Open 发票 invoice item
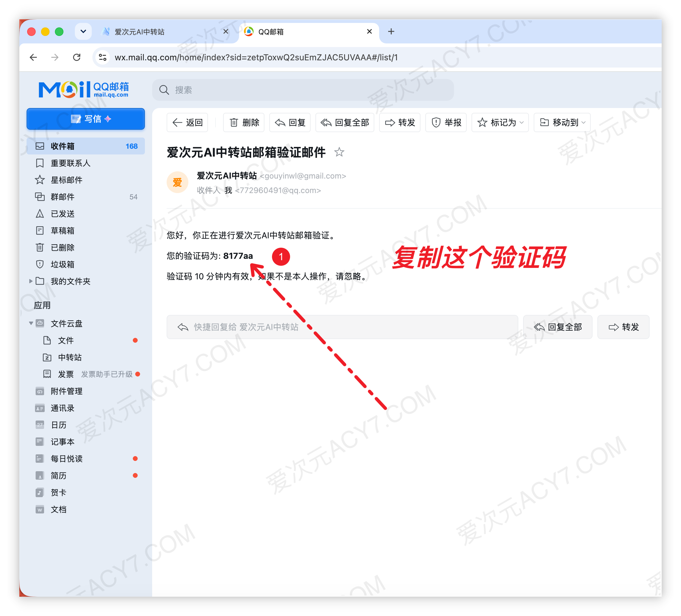The width and height of the screenshot is (681, 616). [x=86, y=374]
